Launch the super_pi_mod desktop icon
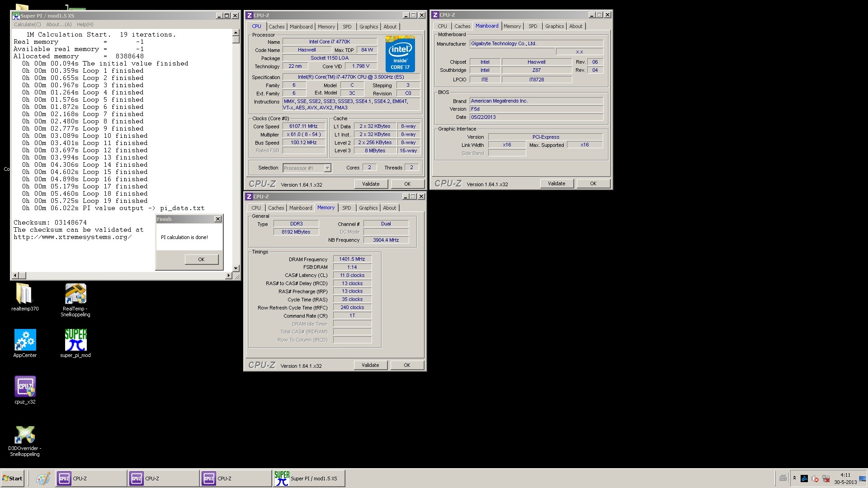The image size is (868, 488). point(75,340)
